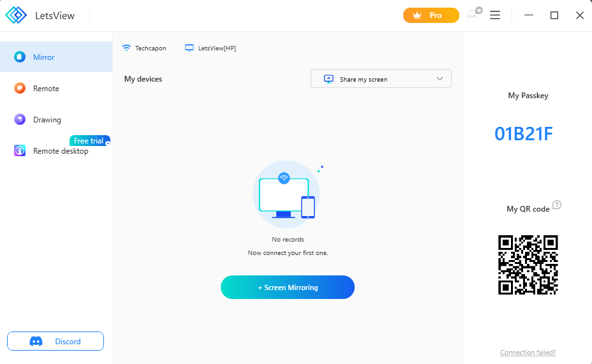Select the Mirror tab
Image resolution: width=592 pixels, height=364 pixels.
pyautogui.click(x=56, y=57)
